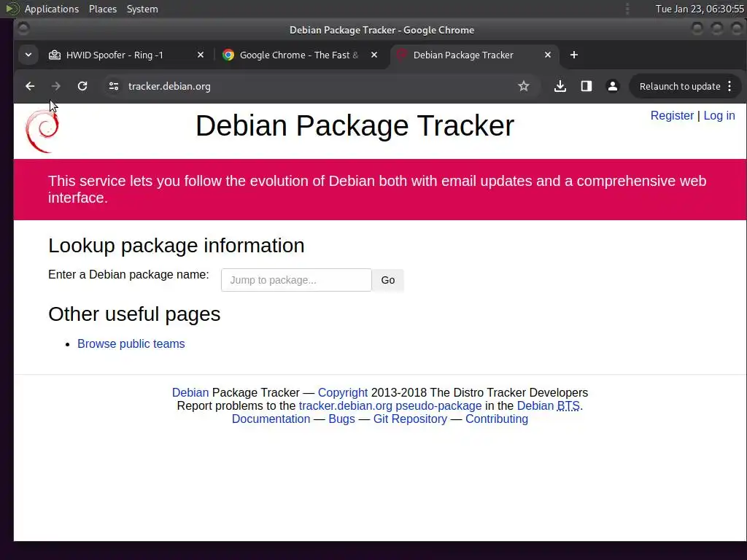Focus the Jump to package input field
Image resolution: width=747 pixels, height=560 pixels.
296,280
